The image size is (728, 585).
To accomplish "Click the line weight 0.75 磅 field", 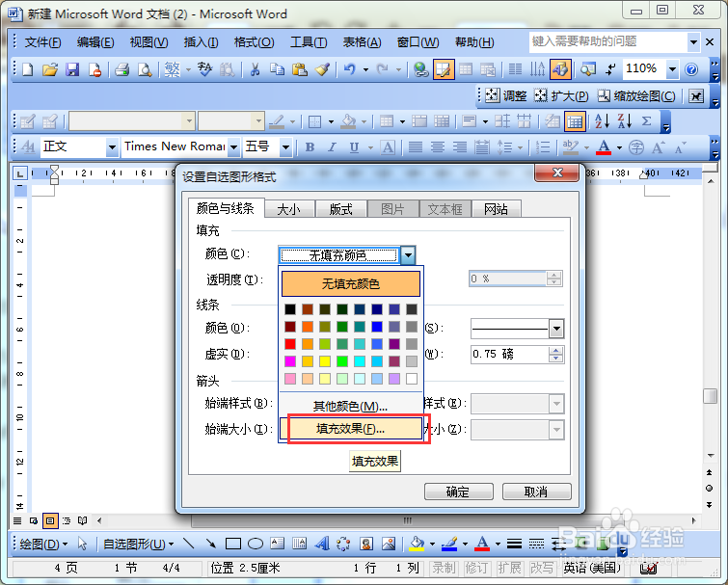I will [x=510, y=354].
